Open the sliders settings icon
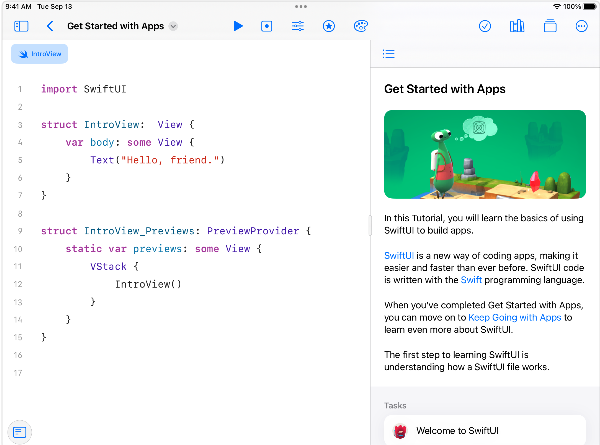The width and height of the screenshot is (600, 445). click(x=297, y=26)
